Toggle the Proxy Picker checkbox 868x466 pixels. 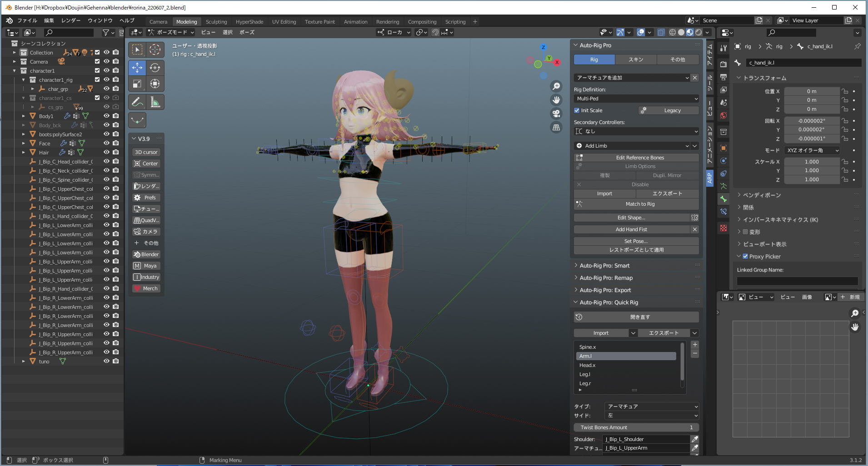745,256
